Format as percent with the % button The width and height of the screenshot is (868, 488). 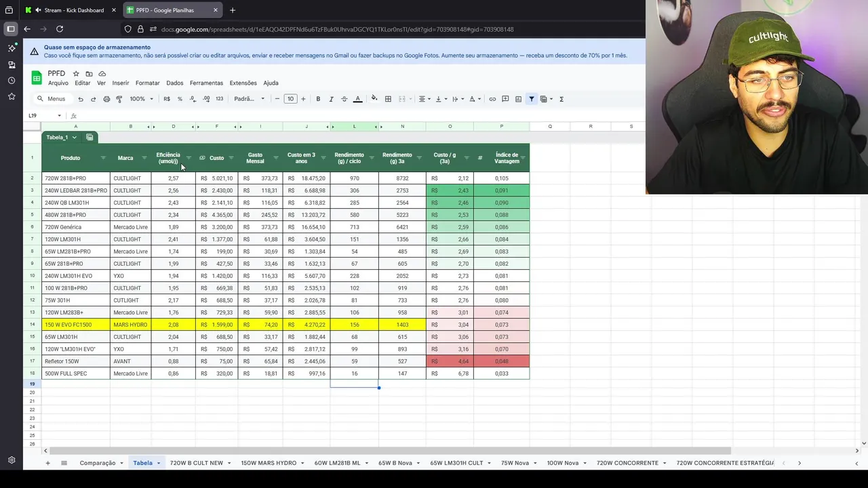click(x=180, y=99)
